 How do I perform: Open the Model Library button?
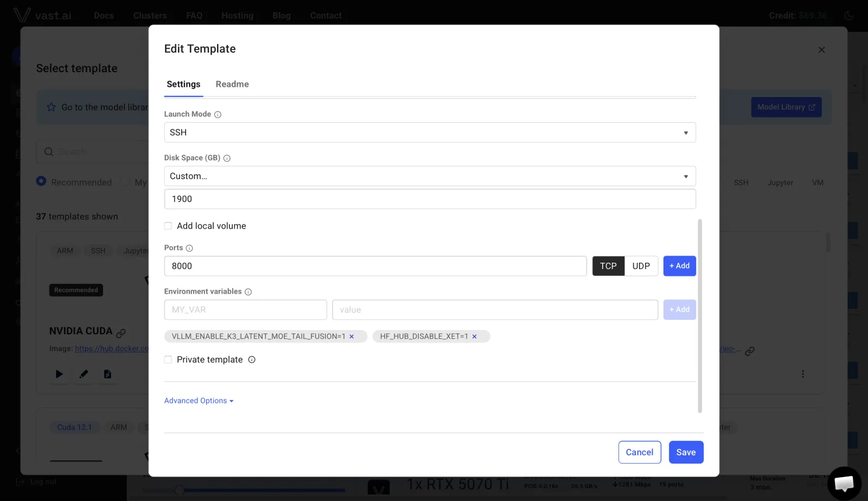pyautogui.click(x=786, y=107)
